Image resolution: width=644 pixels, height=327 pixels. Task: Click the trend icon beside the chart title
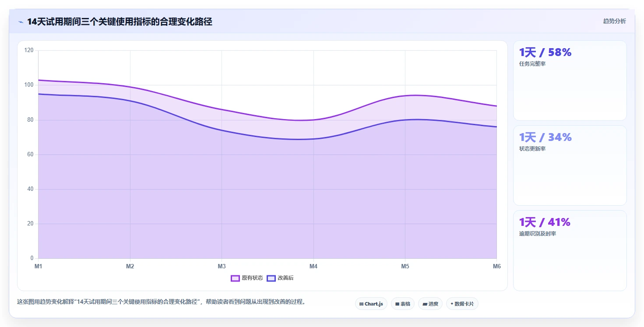pyautogui.click(x=21, y=22)
